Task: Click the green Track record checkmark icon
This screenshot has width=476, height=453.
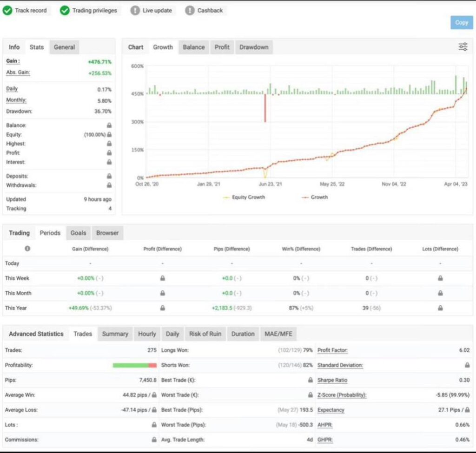Action: (7, 10)
